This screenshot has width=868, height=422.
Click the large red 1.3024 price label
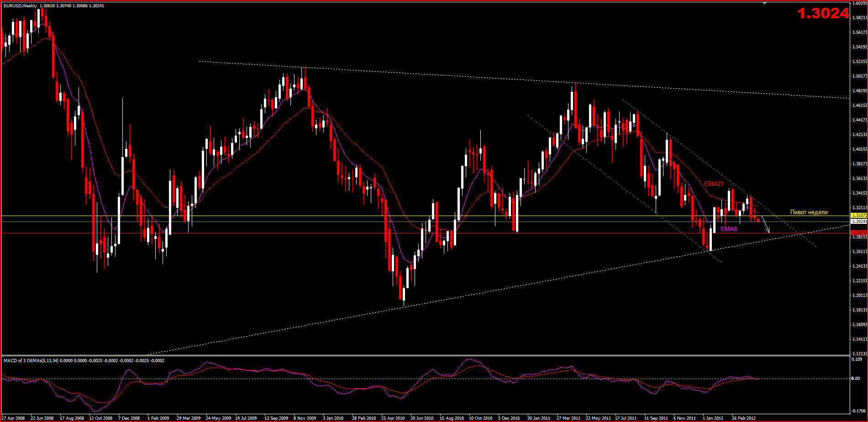point(823,14)
